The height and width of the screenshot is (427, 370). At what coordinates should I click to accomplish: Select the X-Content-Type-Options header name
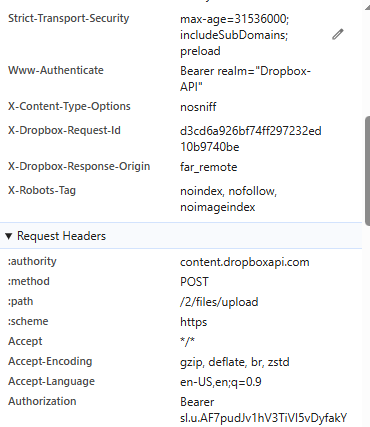69,106
